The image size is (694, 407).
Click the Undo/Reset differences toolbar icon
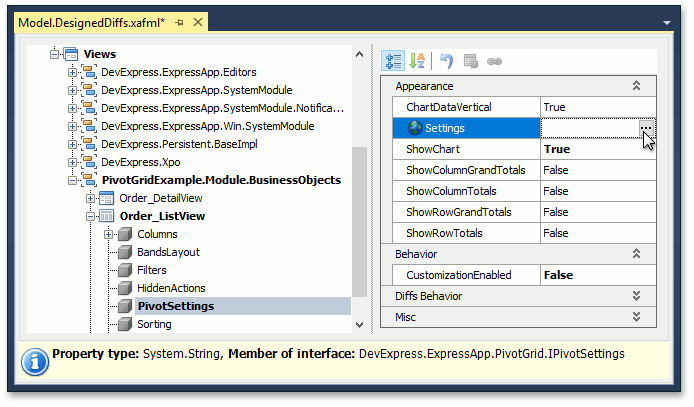coord(447,61)
